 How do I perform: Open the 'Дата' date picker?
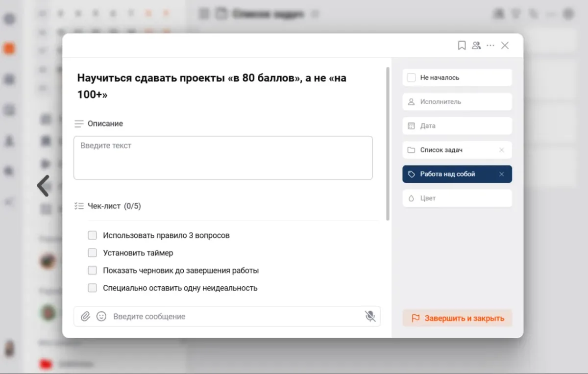click(x=457, y=126)
